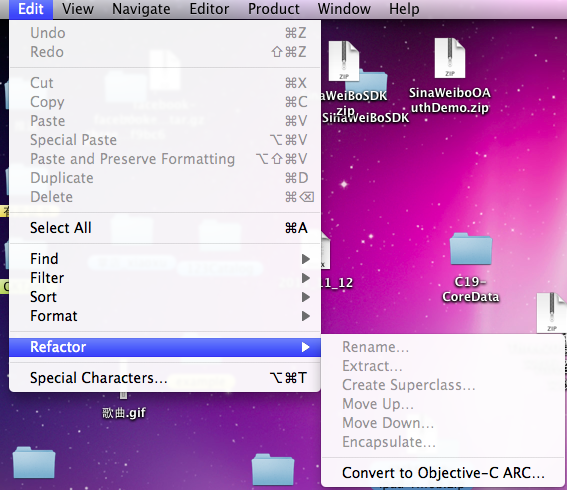Viewport: 567px width, 490px height.
Task: Open the Help menu
Action: [404, 9]
